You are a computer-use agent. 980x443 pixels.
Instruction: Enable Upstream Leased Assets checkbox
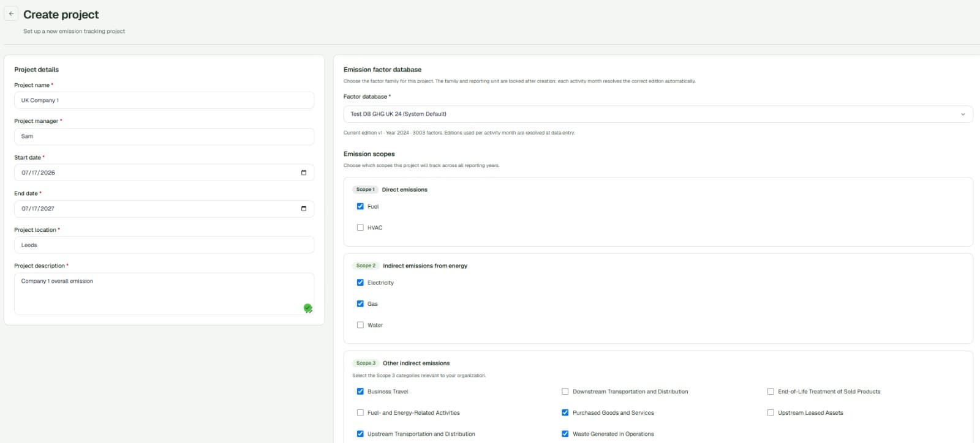click(x=771, y=412)
